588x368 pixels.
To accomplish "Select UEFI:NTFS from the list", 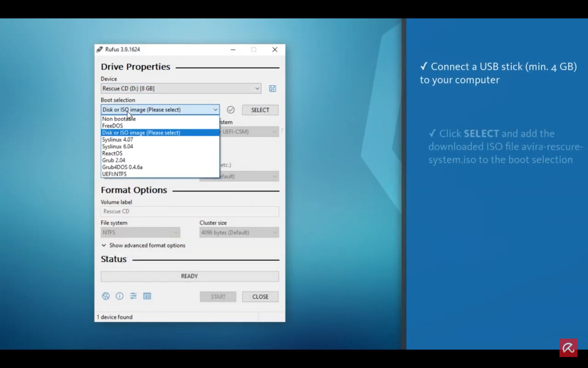I will click(114, 174).
